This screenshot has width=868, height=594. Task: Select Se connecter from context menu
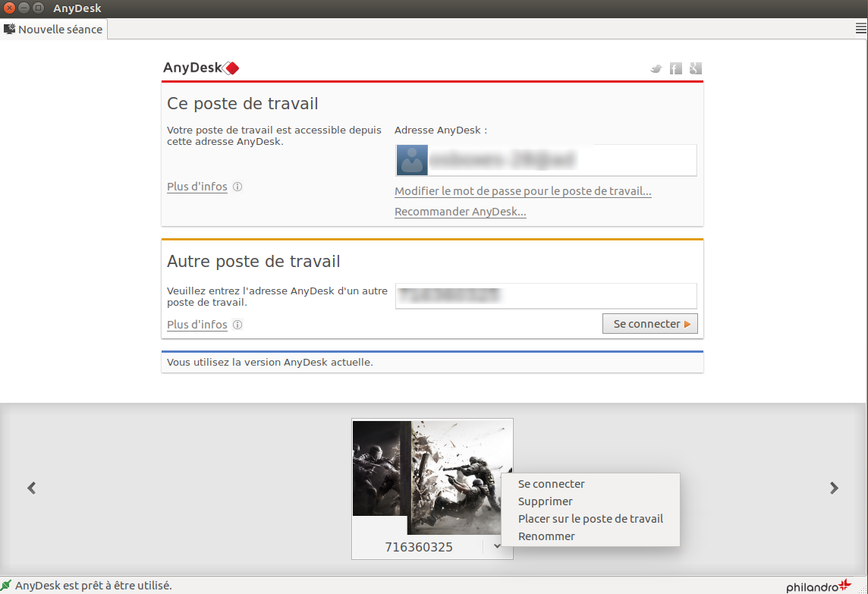(551, 484)
